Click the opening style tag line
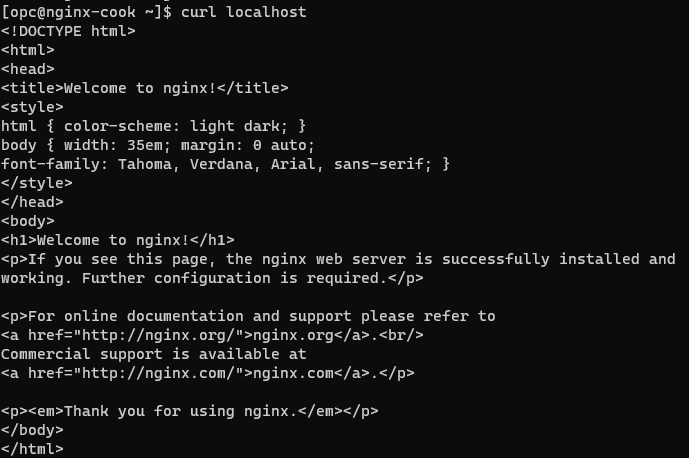 tap(32, 107)
